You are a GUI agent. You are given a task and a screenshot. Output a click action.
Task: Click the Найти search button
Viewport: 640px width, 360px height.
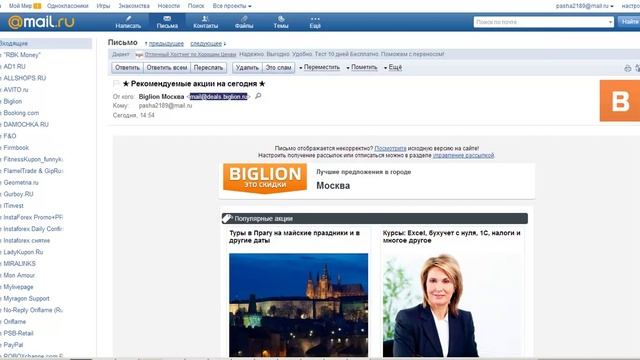629,22
